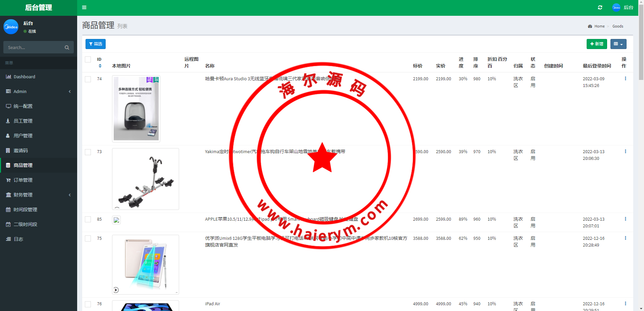The image size is (644, 311).
Task: Check the box for product 76
Action: coord(88,304)
